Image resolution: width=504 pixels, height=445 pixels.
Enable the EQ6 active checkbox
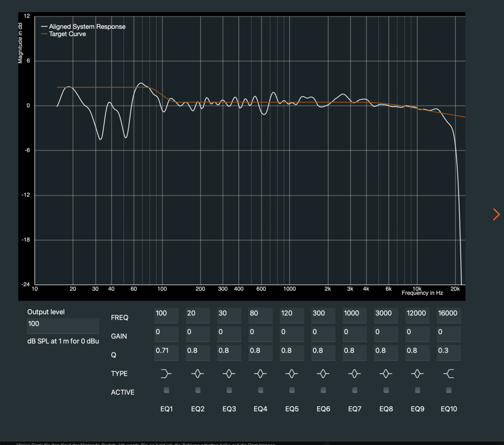323,390
